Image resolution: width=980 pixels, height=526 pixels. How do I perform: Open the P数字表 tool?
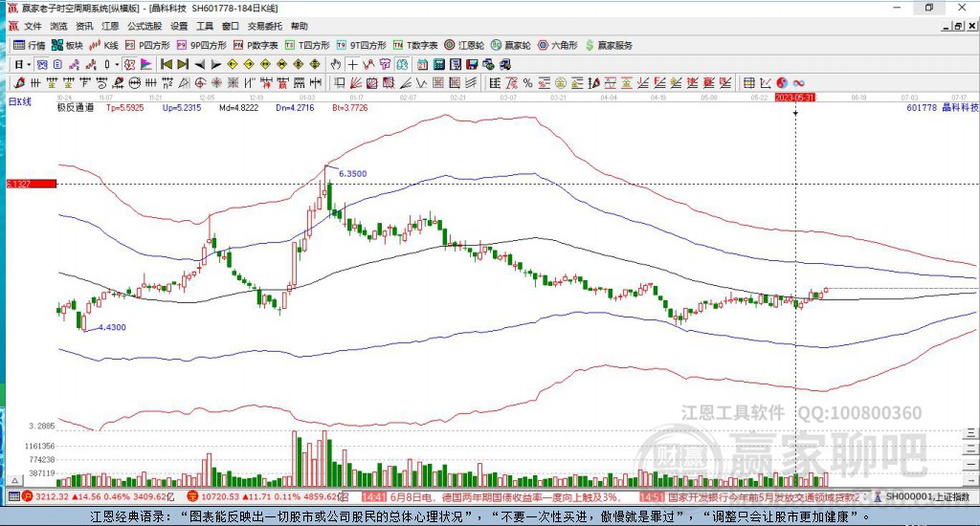(256, 45)
